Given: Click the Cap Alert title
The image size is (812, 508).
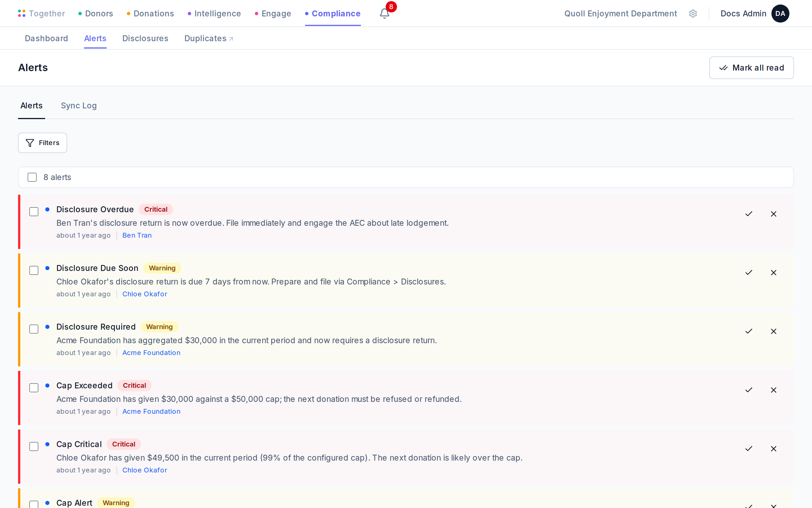Looking at the screenshot, I should tap(74, 503).
